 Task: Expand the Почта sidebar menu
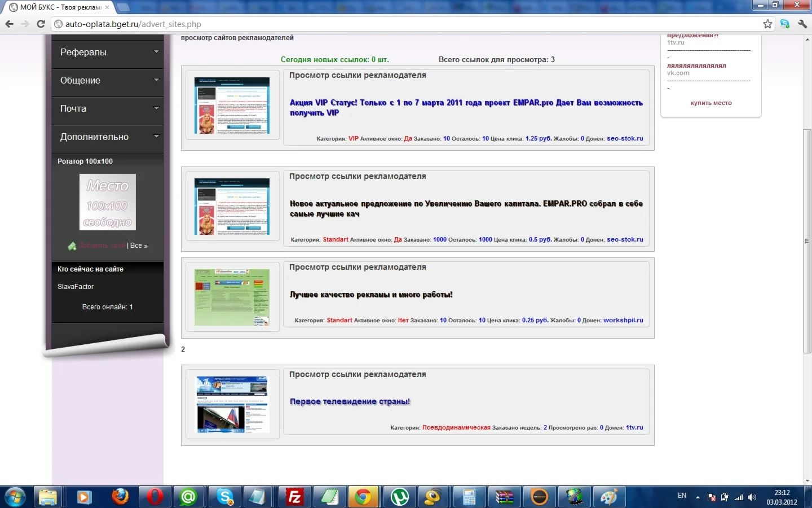click(107, 108)
